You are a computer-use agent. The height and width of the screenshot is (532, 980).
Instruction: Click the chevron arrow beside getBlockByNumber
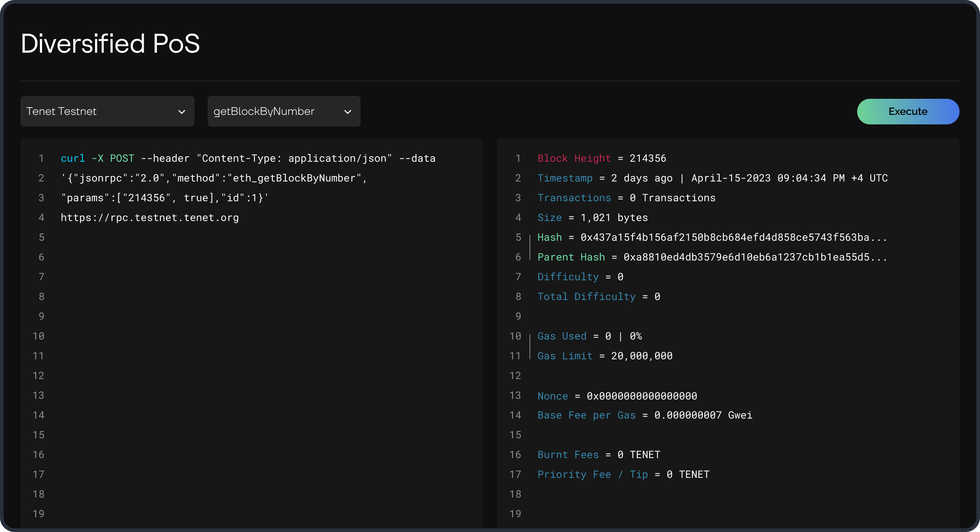(x=347, y=112)
